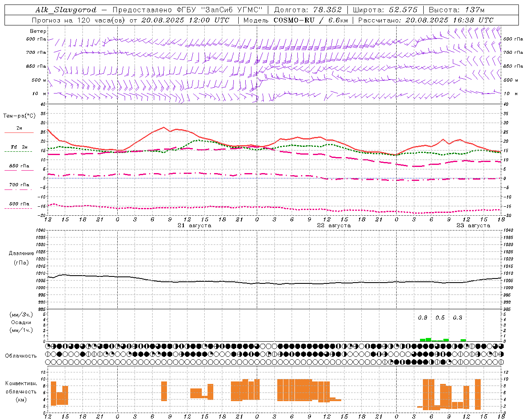
Task: Click the Td 2м dew point legend entry
Action: pyautogui.click(x=19, y=147)
